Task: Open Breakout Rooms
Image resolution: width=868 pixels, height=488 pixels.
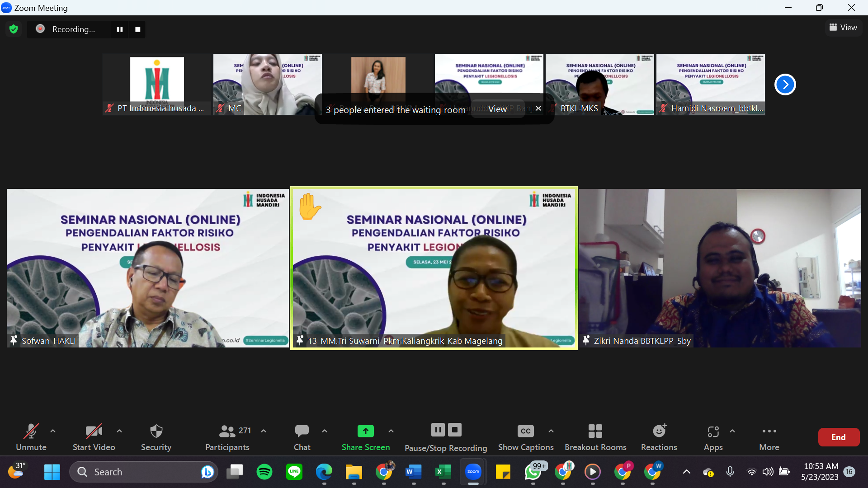Action: pos(595,437)
